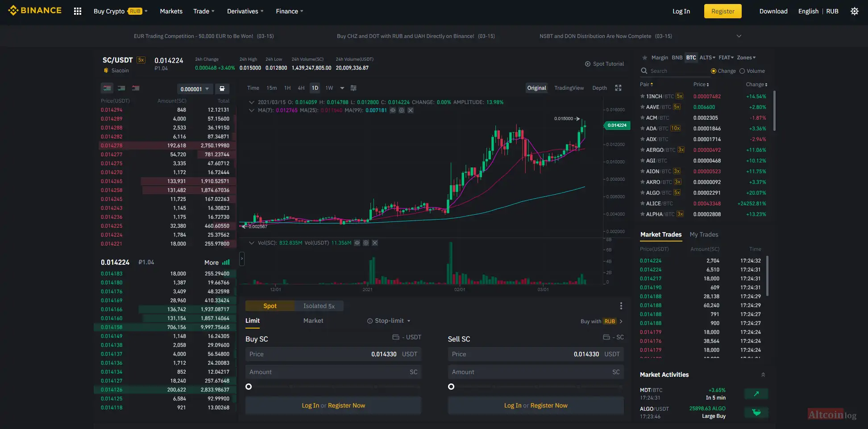Image resolution: width=868 pixels, height=429 pixels.
Task: Open the Finance dropdown menu
Action: [x=289, y=11]
